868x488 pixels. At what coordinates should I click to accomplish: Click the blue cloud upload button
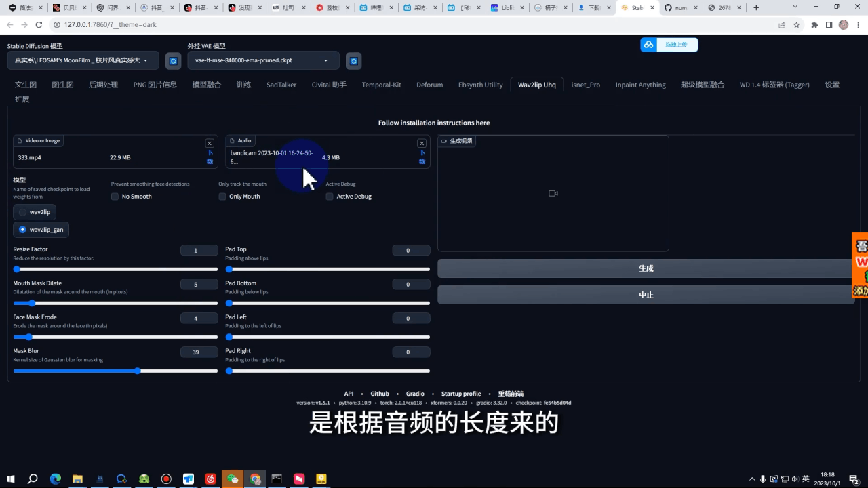pyautogui.click(x=669, y=45)
